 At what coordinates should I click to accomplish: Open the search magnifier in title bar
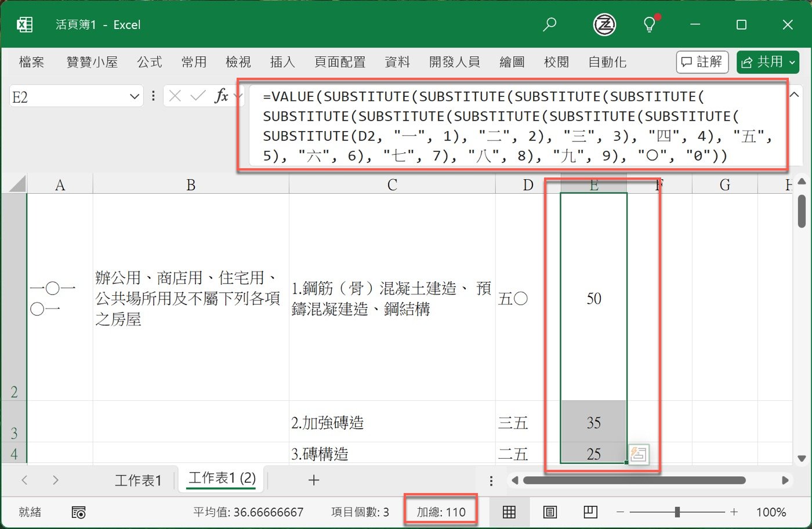click(549, 24)
